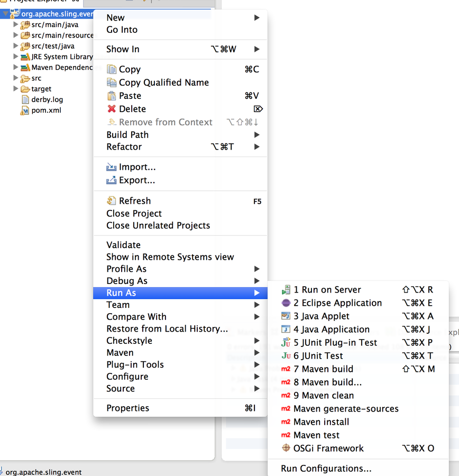This screenshot has width=459, height=476.
Task: Open the Show In submenu
Action: click(180, 49)
